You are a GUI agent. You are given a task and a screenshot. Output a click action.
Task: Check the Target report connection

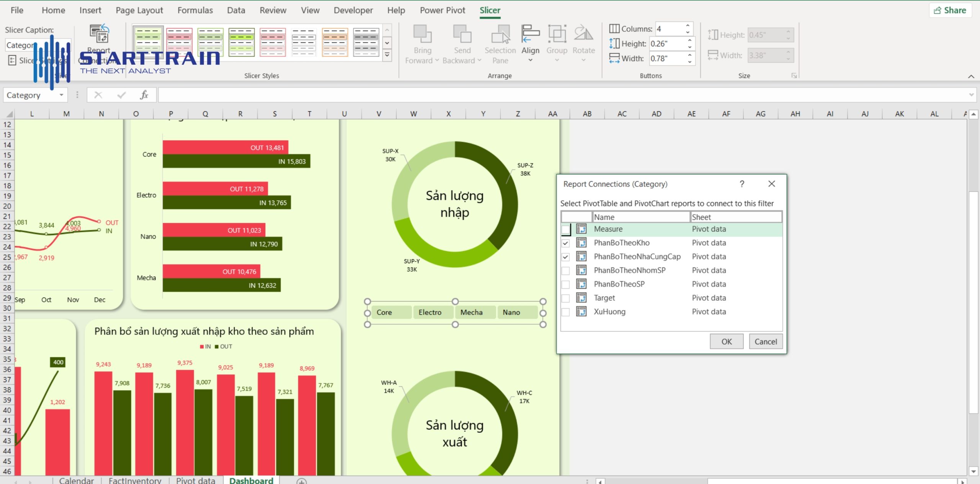click(x=566, y=298)
